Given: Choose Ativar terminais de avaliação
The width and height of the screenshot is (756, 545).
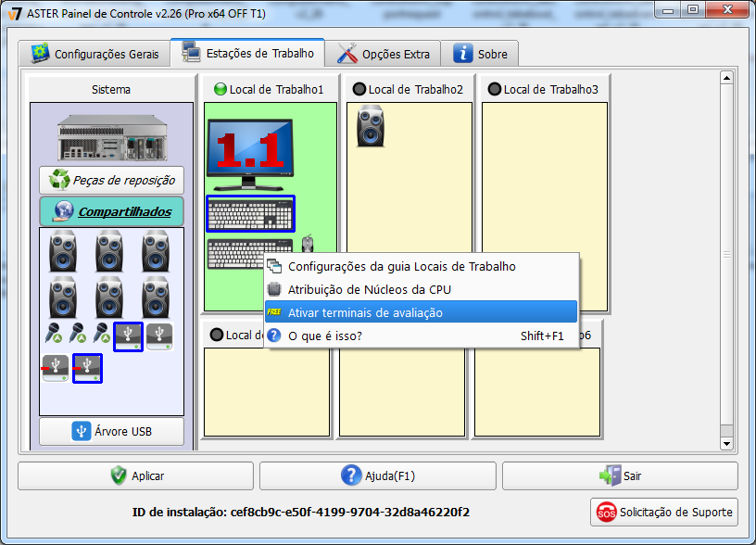Looking at the screenshot, I should [421, 312].
